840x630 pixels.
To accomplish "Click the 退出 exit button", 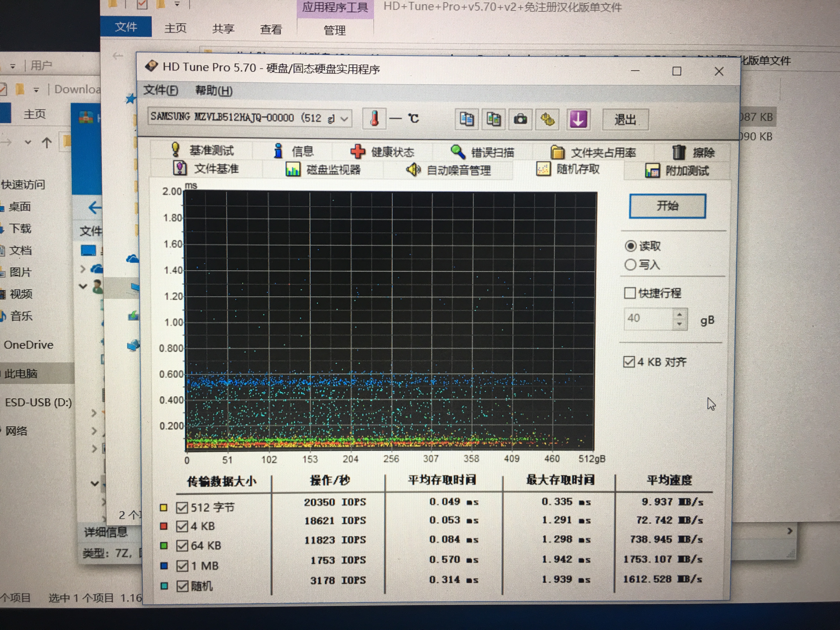I will pos(625,120).
